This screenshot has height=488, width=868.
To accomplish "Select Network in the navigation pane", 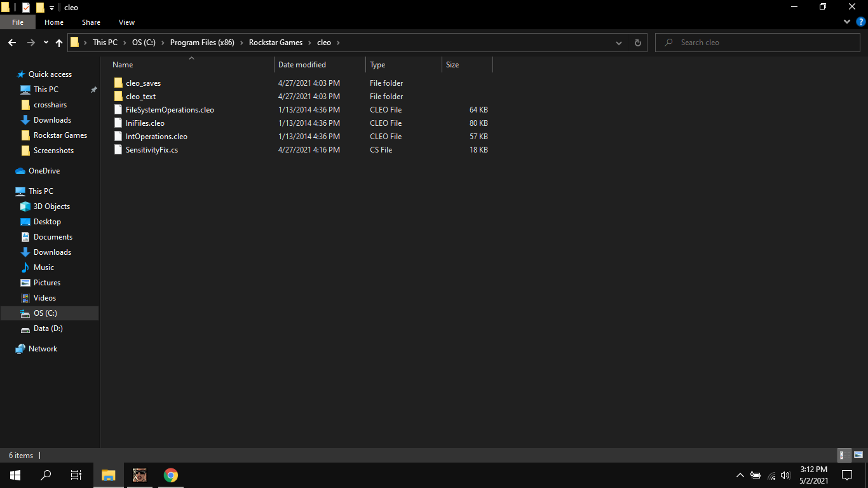I will 43,349.
